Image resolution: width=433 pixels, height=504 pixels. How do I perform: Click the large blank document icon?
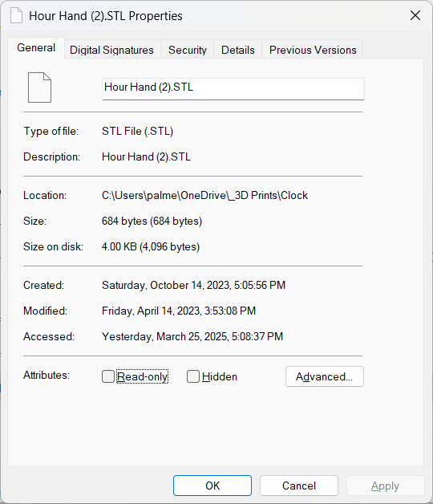click(x=39, y=87)
